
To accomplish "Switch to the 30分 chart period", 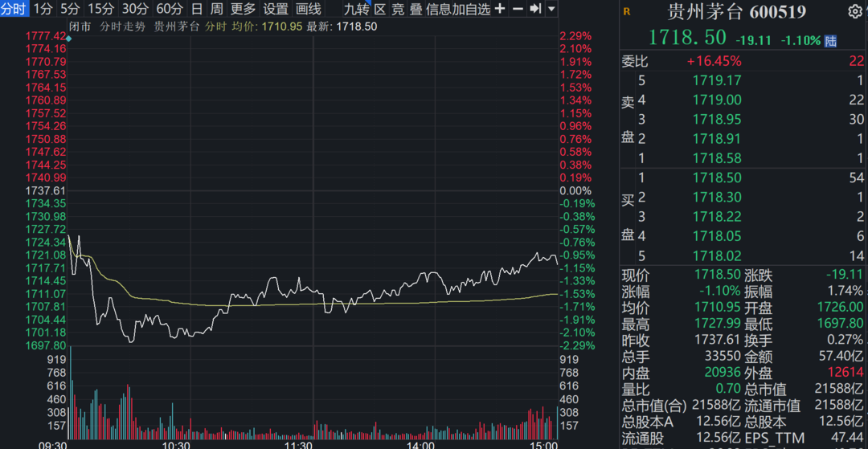I will 135,9.
